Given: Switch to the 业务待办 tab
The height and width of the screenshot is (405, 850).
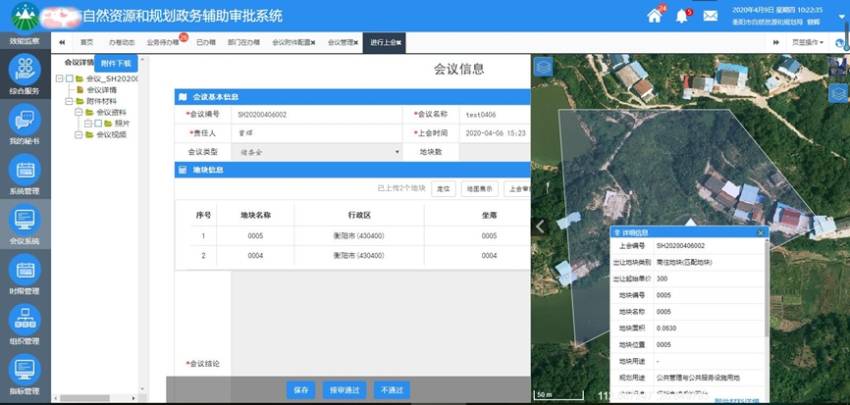Looking at the screenshot, I should click(165, 43).
